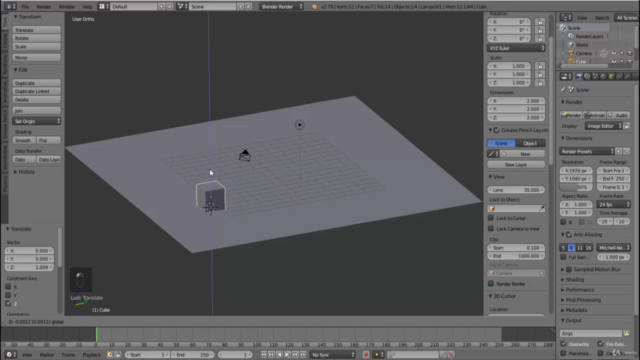Open the Render Layers properties tab icon
This screenshot has width=640, height=360.
587,76
